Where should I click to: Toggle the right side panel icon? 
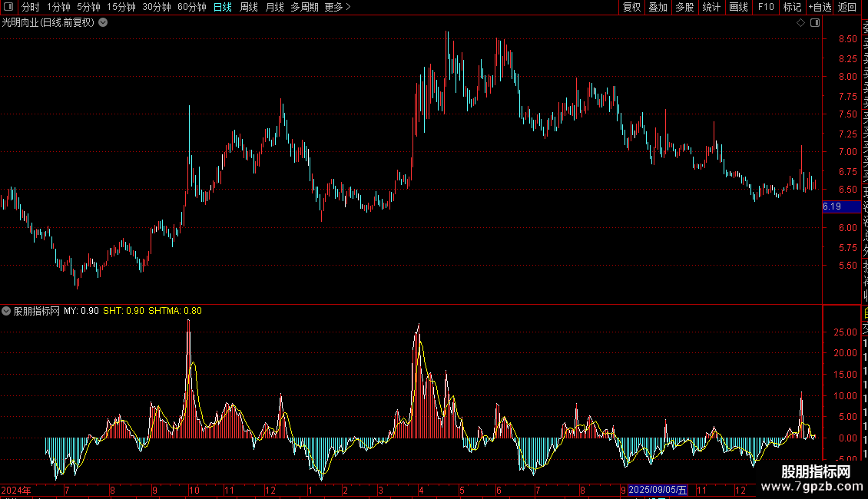click(815, 23)
